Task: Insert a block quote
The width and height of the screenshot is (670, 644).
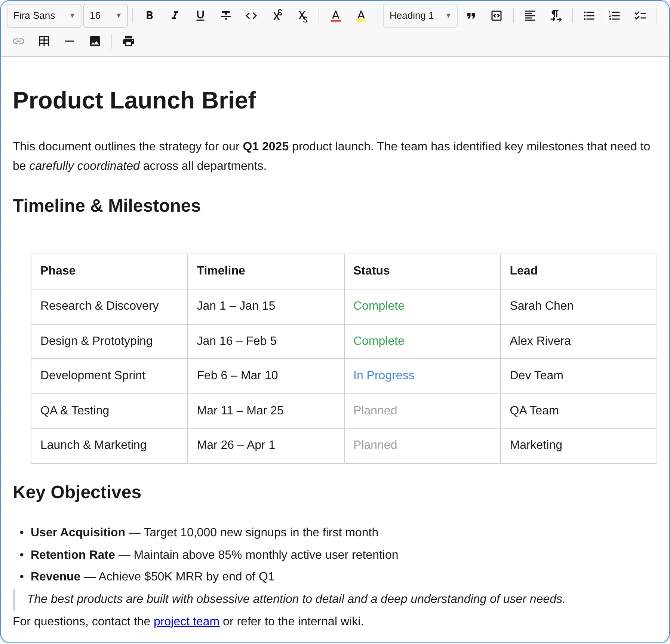Action: coord(471,16)
